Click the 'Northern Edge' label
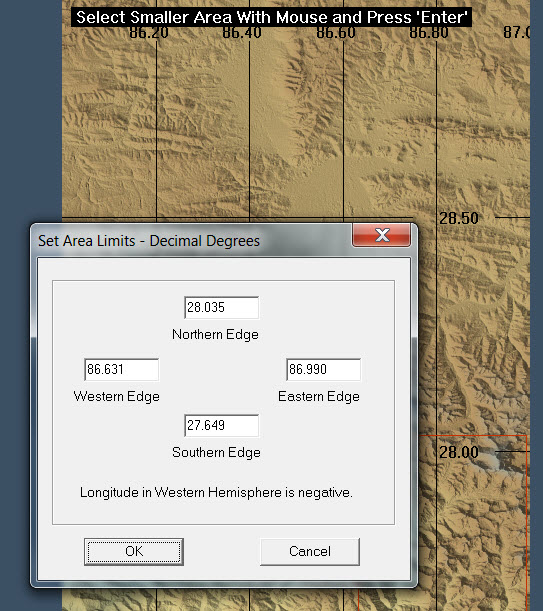This screenshot has width=543, height=611. (215, 334)
